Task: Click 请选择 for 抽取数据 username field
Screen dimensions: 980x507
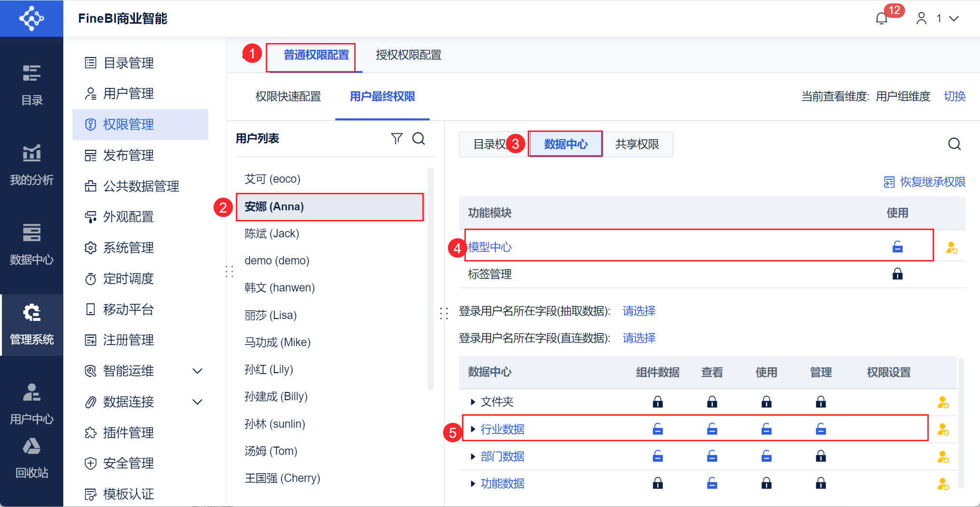Action: coord(639,311)
